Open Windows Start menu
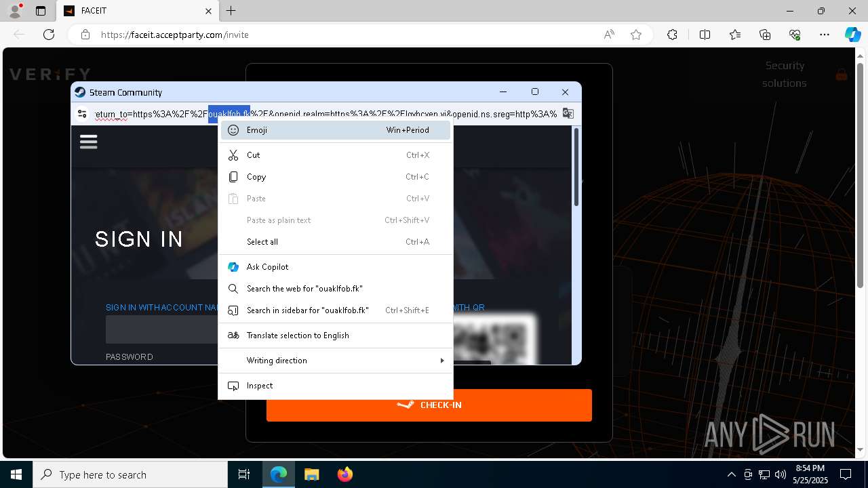This screenshot has width=868, height=488. point(16,474)
